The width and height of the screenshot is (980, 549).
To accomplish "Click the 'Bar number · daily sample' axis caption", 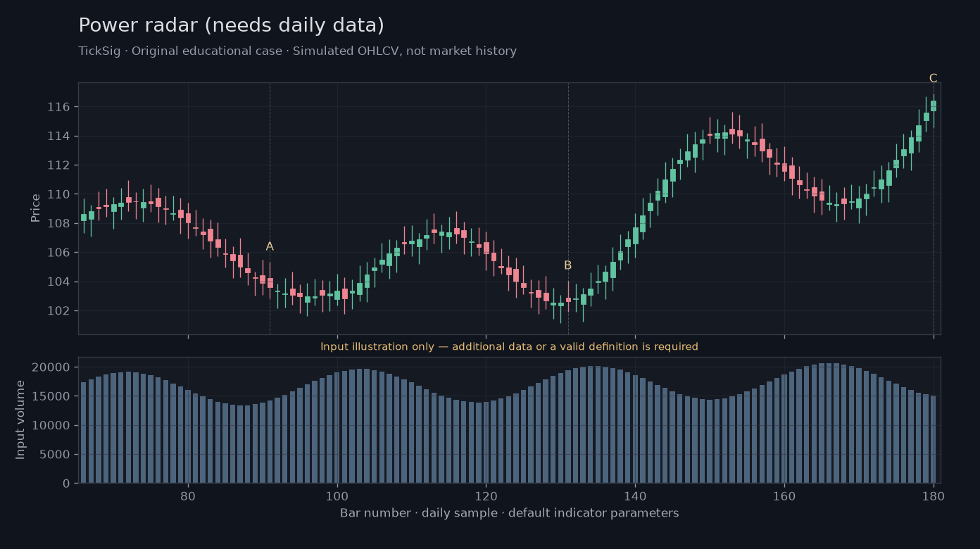I will click(x=509, y=513).
